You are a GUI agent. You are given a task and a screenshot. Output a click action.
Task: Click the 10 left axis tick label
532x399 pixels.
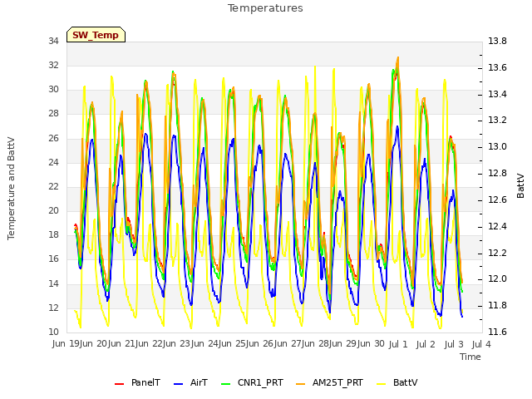(53, 332)
